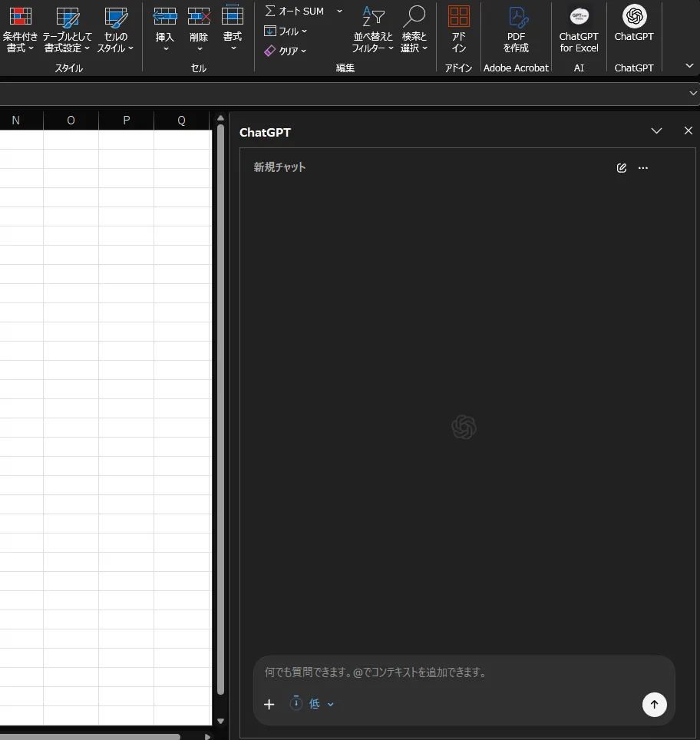Open セルのスタイル cell styles gallery

(x=115, y=31)
